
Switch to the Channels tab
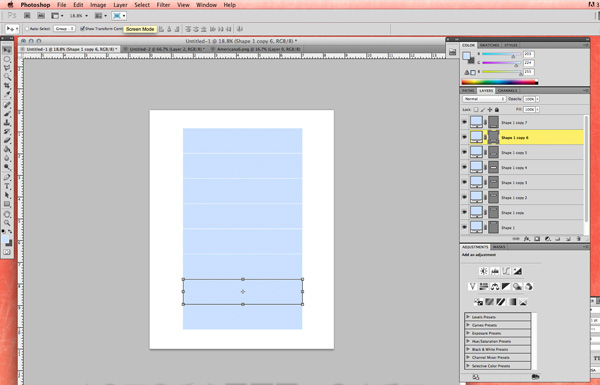pos(507,91)
